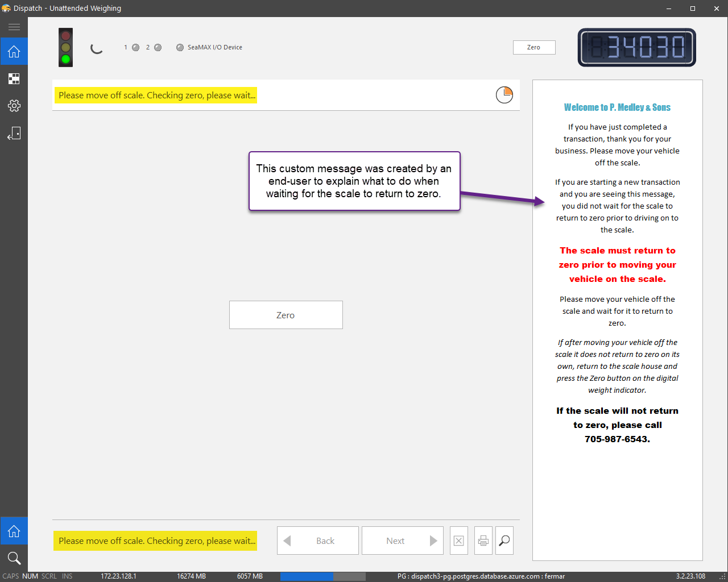The width and height of the screenshot is (728, 582).
Task: Click the cancel X icon next to Next
Action: pyautogui.click(x=459, y=541)
